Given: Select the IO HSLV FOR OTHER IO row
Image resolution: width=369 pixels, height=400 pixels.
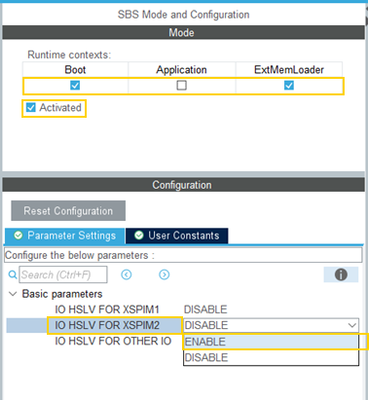Looking at the screenshot, I should pyautogui.click(x=113, y=341).
